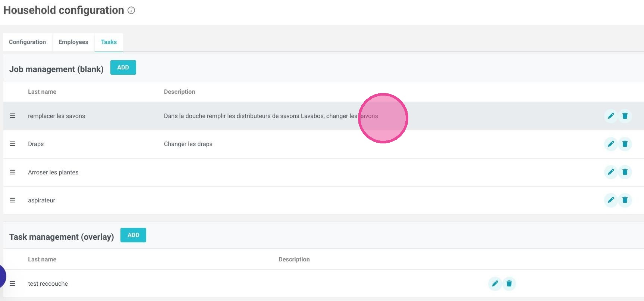Grab reorder handle for 'aspirateur' row

12,200
